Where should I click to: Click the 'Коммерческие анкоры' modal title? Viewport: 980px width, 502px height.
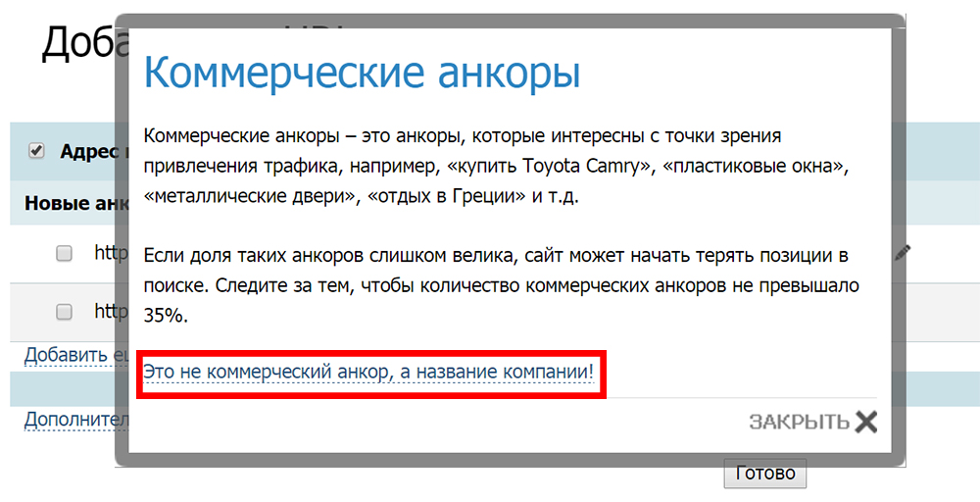[362, 74]
